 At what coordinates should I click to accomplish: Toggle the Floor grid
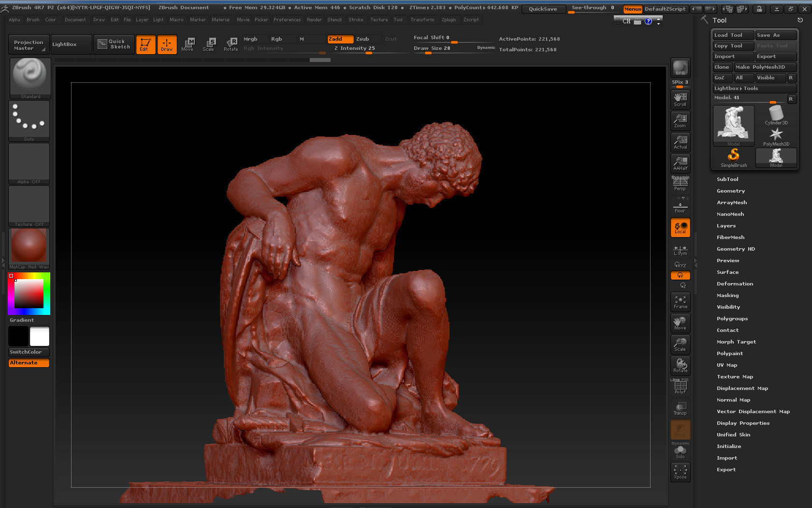680,206
